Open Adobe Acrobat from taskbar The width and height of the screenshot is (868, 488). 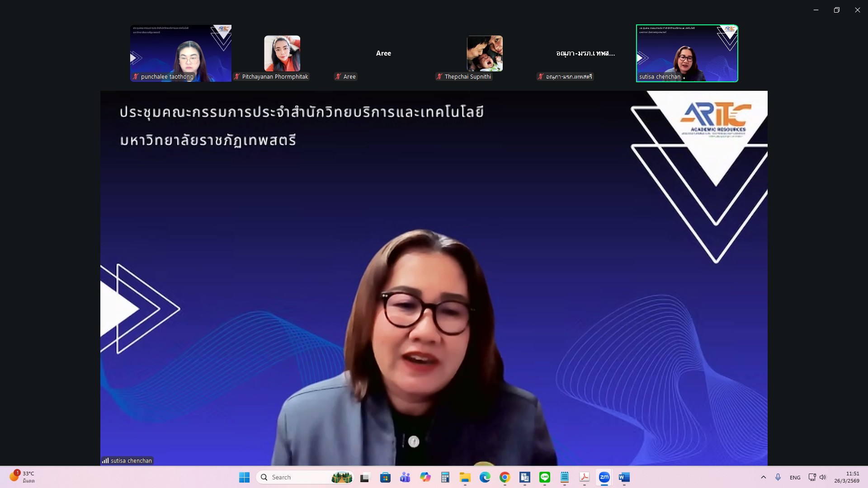(x=584, y=477)
